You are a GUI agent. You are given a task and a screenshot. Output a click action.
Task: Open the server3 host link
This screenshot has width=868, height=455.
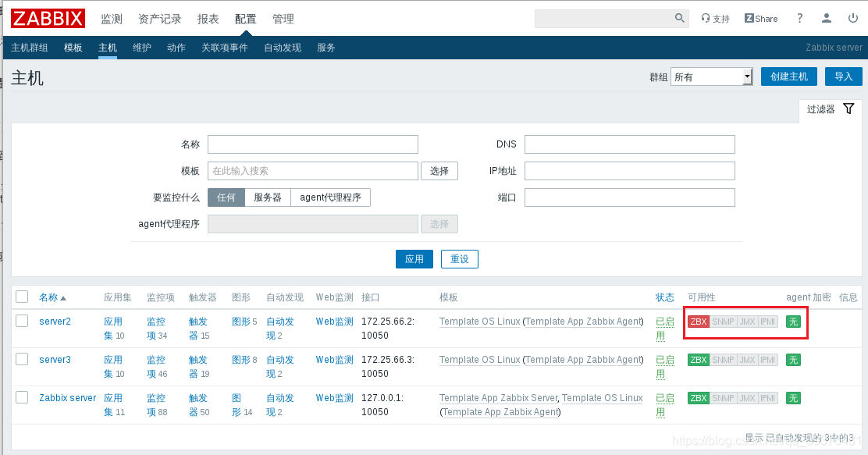pyautogui.click(x=55, y=360)
